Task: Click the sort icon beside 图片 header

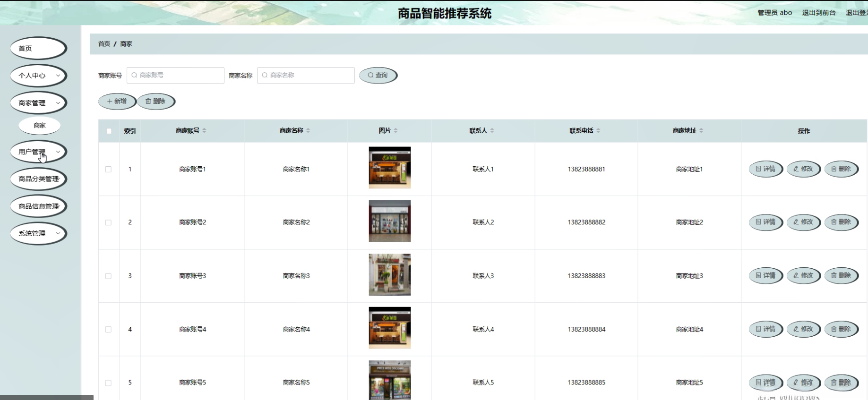Action: [x=395, y=131]
